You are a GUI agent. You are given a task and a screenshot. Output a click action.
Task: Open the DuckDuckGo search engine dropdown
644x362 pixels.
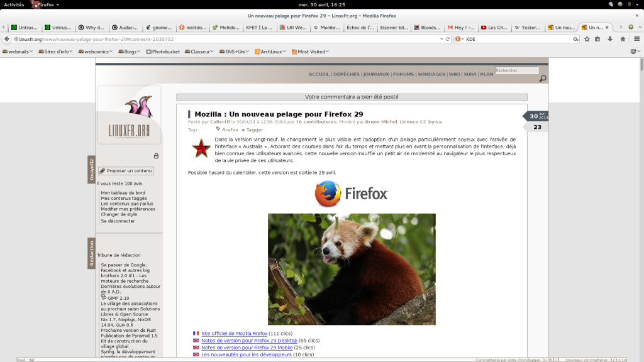[x=460, y=39]
